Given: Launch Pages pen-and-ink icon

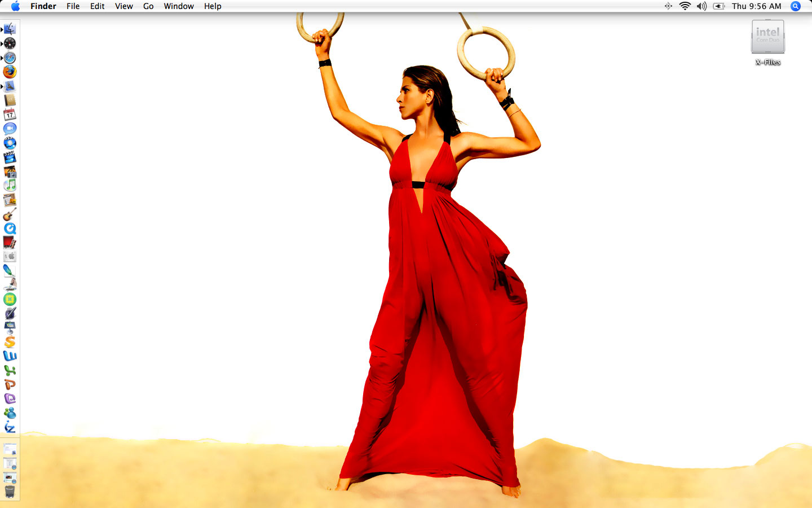Looking at the screenshot, I should click(x=10, y=313).
